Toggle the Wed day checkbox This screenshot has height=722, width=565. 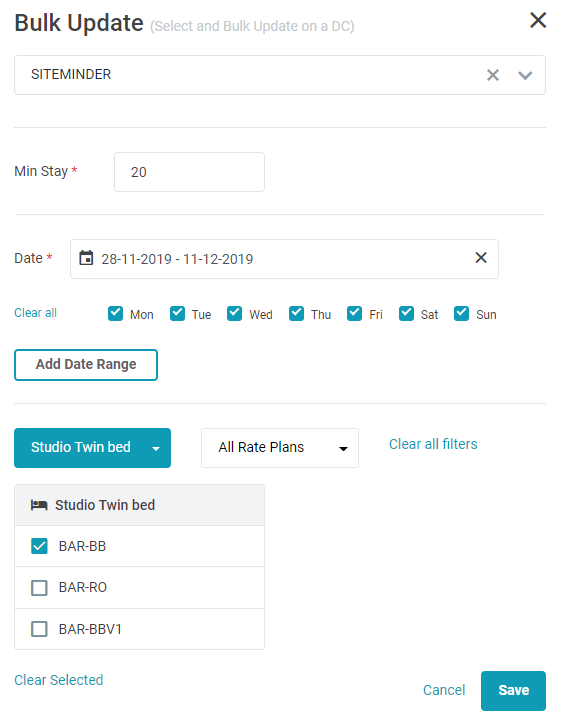234,314
